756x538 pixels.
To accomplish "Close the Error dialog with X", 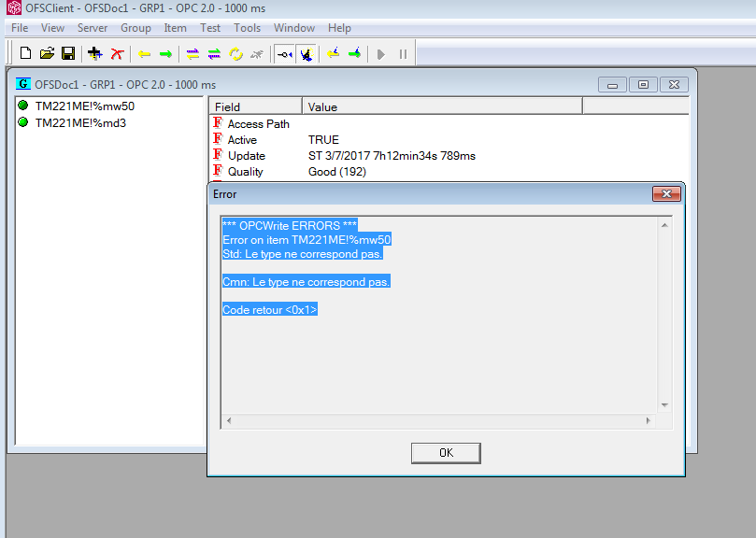I will point(665,194).
